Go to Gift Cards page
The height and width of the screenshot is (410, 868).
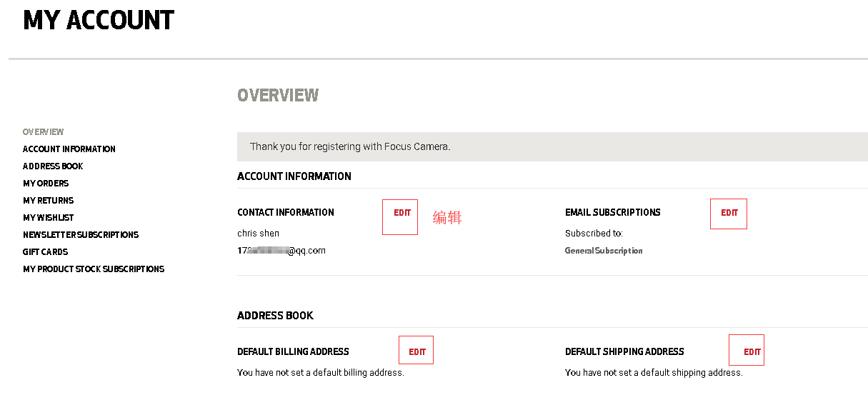45,252
